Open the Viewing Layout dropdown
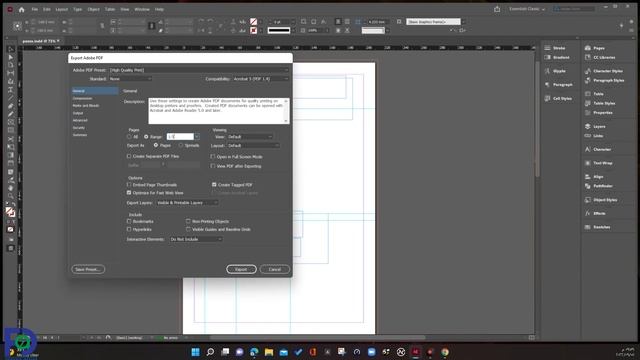This screenshot has height=360, width=640. tap(253, 146)
